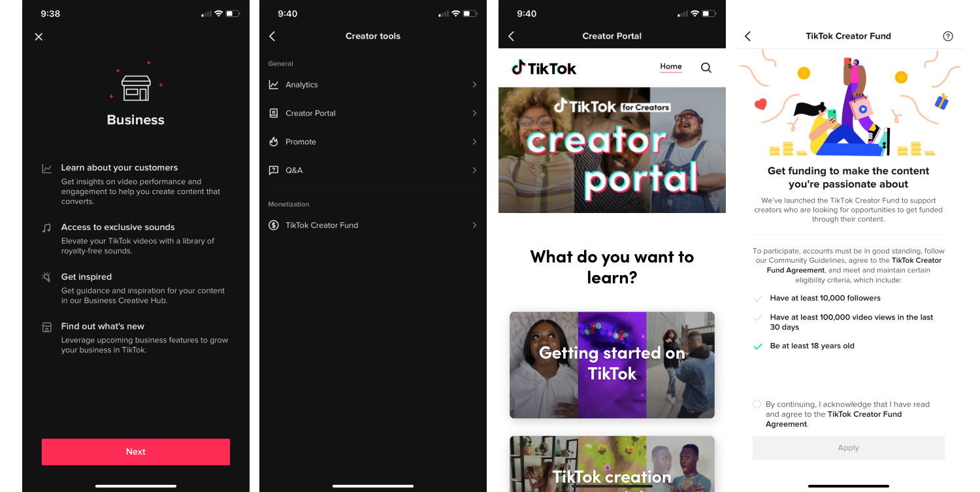Tap the music note icon beside Access to exclusive sounds
The width and height of the screenshot is (980, 492).
point(46,227)
